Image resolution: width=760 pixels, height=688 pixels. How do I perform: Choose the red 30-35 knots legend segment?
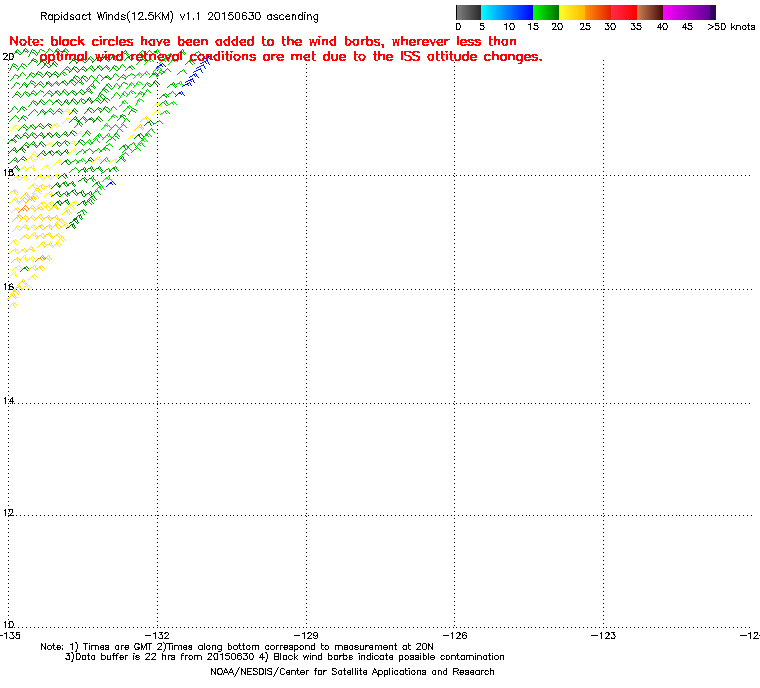[x=624, y=12]
